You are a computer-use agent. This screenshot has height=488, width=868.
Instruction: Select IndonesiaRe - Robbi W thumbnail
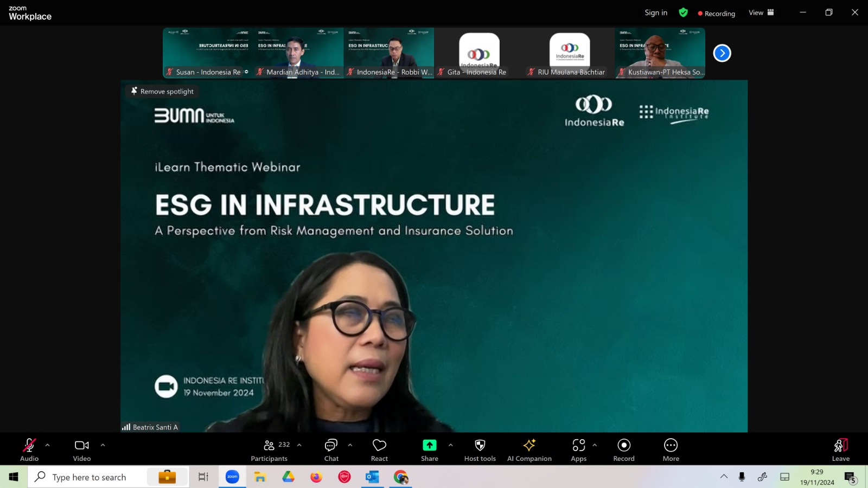pos(389,53)
